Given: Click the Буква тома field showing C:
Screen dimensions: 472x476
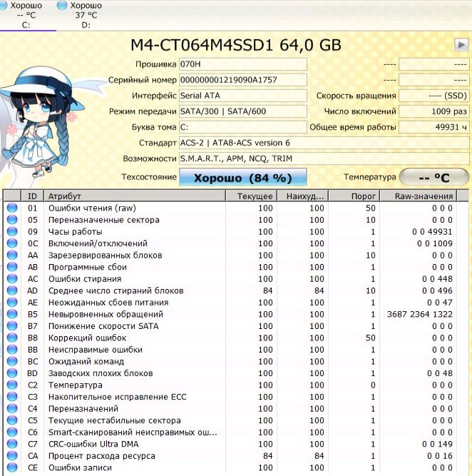Looking at the screenshot, I should [243, 127].
